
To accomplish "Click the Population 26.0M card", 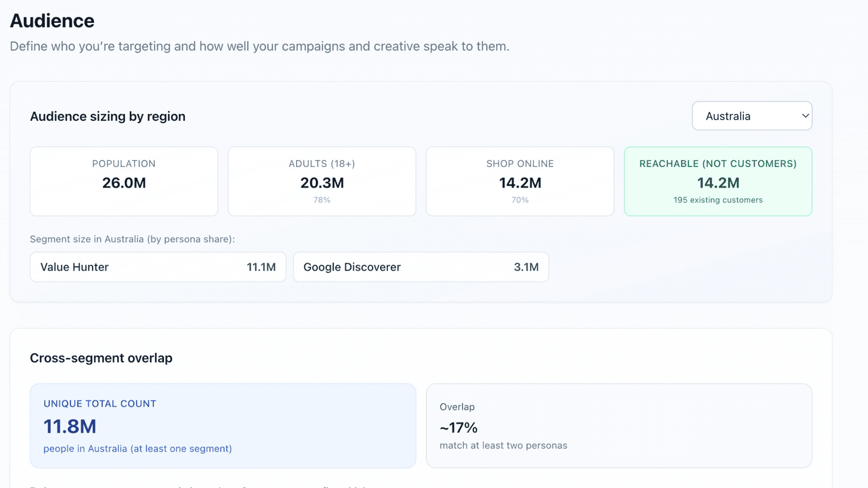I will tap(124, 181).
